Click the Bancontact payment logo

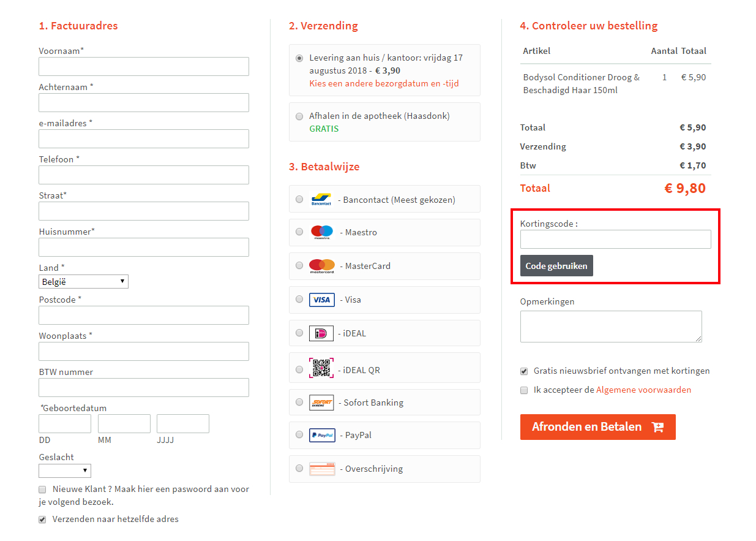[321, 199]
